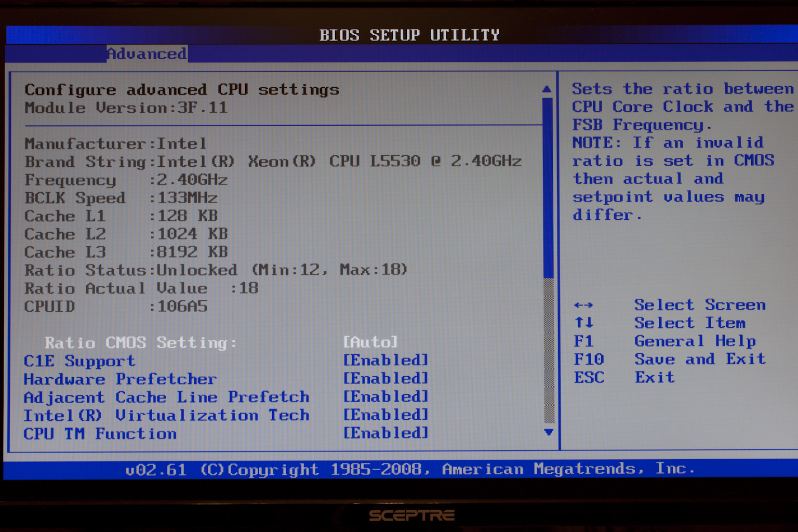Click the Brand String Xeon L5530 line
This screenshot has width=798, height=532.
[273, 162]
